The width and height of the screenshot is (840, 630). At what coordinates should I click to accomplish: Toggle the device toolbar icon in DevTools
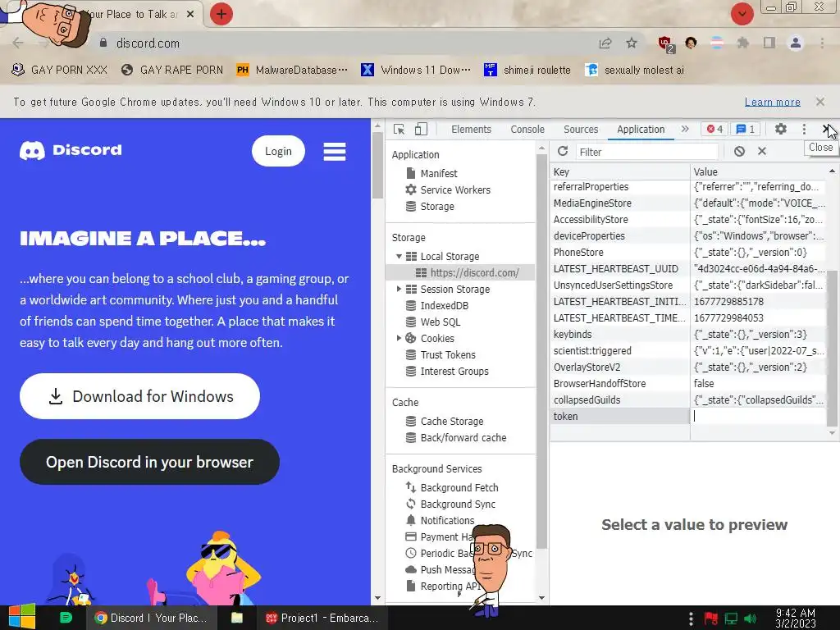(421, 129)
